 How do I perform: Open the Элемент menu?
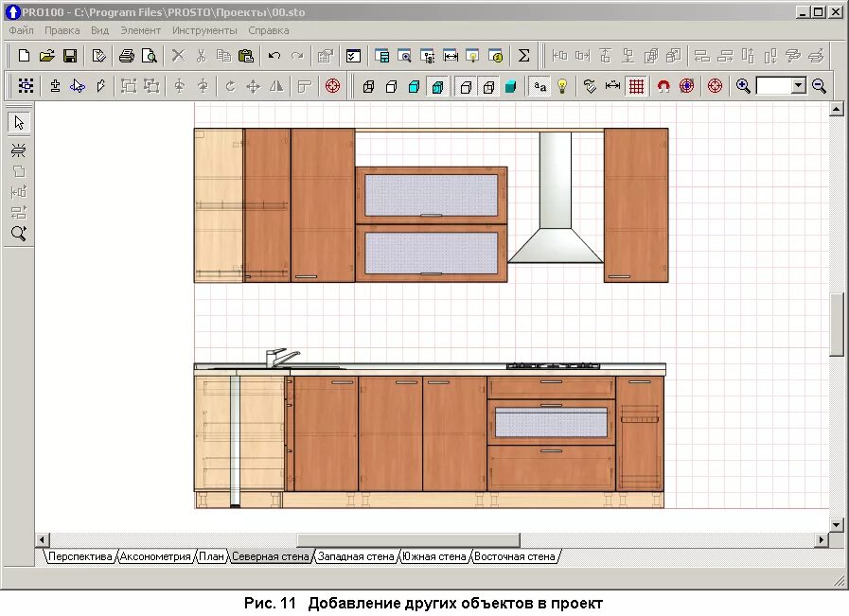click(140, 30)
